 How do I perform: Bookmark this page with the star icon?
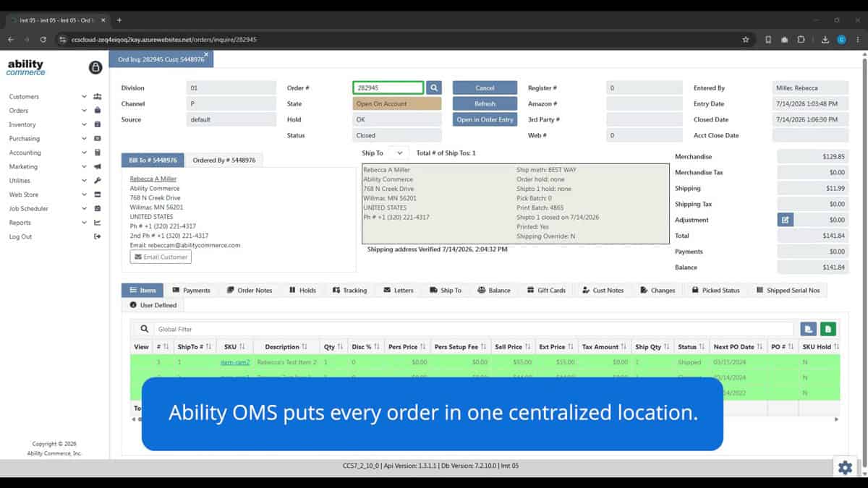click(x=746, y=40)
